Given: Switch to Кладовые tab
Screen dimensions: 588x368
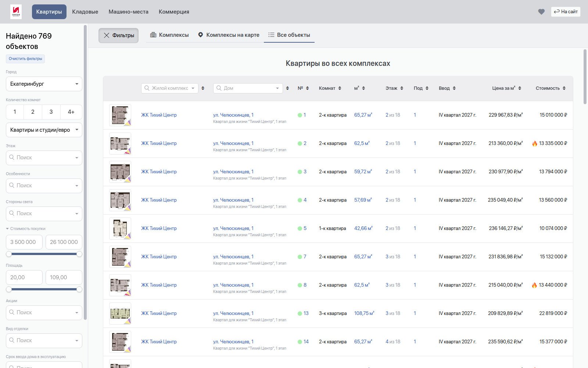Looking at the screenshot, I should [85, 12].
